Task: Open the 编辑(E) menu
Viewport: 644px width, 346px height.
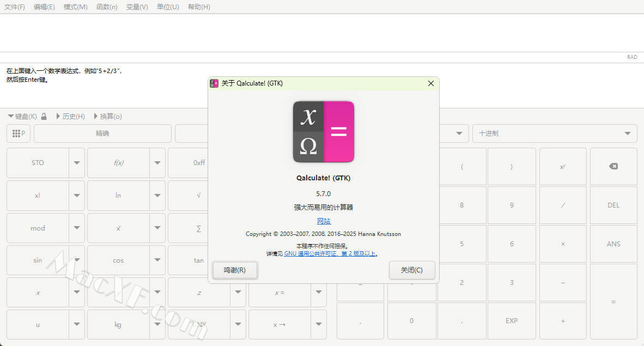Action: point(44,7)
